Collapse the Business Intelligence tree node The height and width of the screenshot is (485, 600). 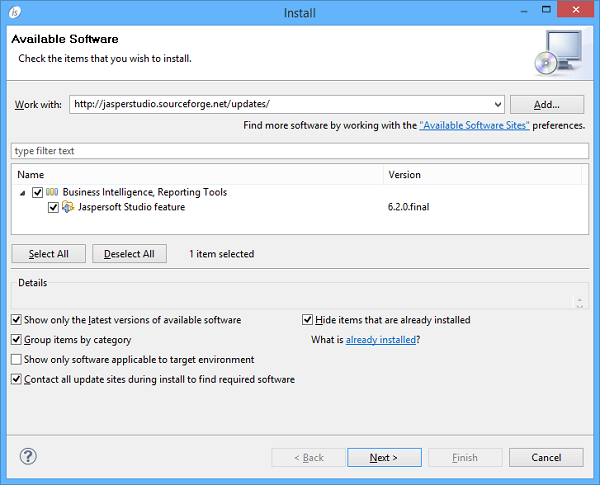tap(22, 192)
